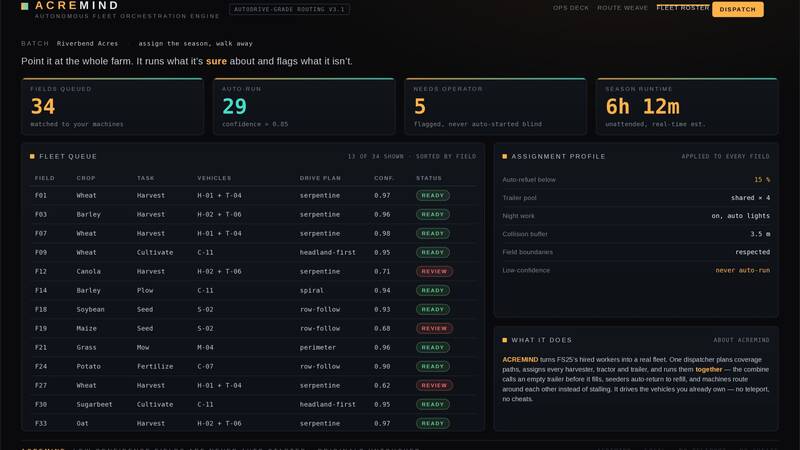Click the READY badge for field F03
The image size is (800, 450).
tap(433, 214)
